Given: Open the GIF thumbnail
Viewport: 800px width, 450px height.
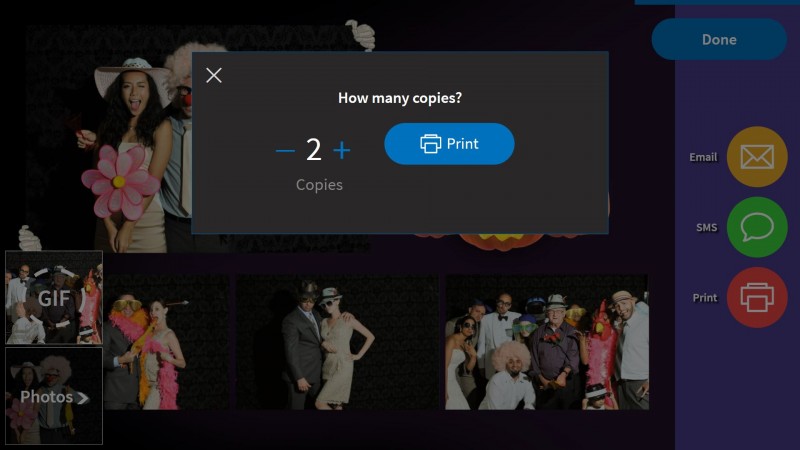Looking at the screenshot, I should point(54,297).
